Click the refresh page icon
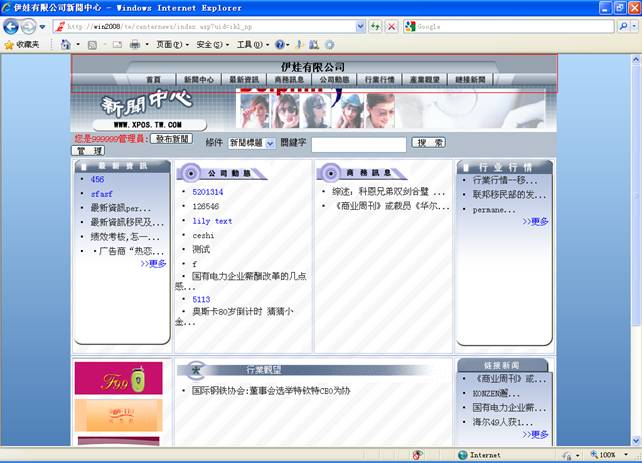 point(374,26)
